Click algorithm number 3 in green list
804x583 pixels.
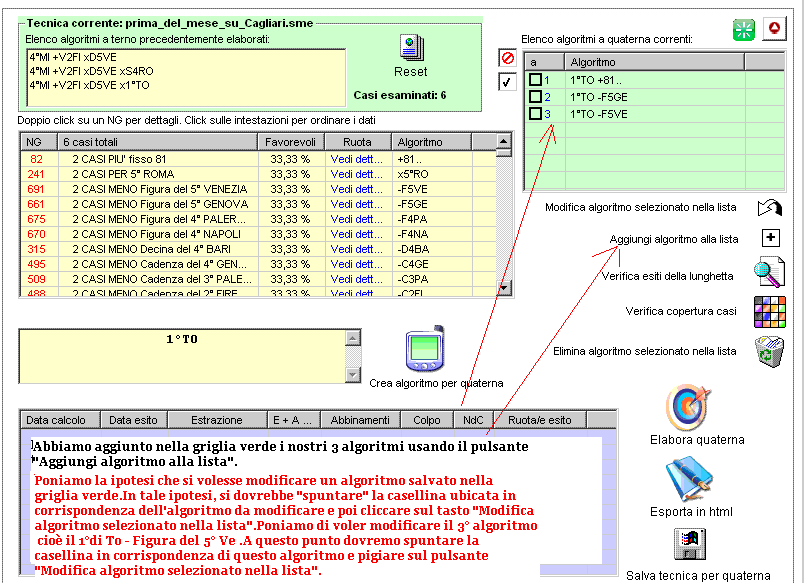(547, 114)
